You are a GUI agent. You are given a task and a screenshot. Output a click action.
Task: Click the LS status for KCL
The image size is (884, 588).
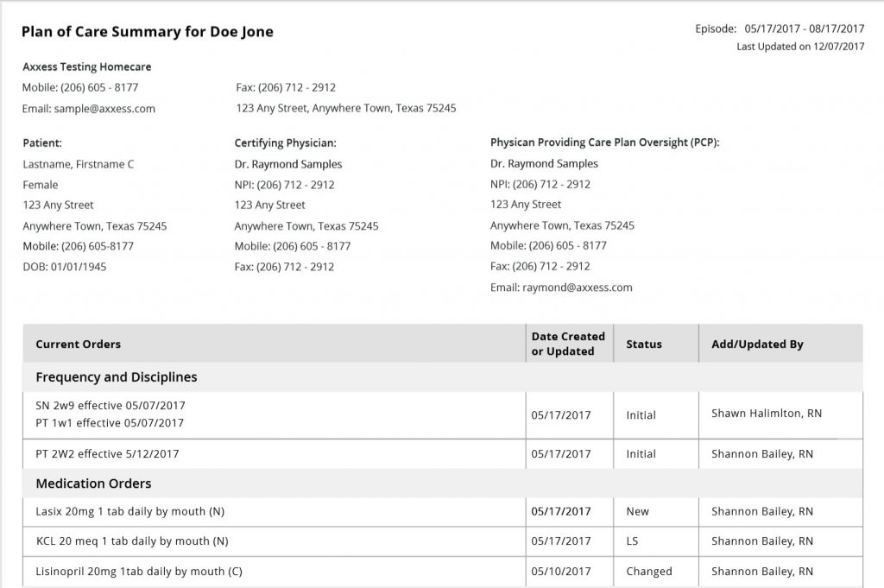coord(632,541)
